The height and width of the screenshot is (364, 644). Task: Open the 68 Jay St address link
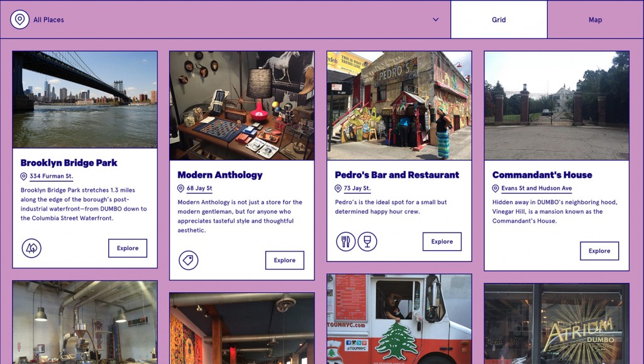[x=199, y=189]
